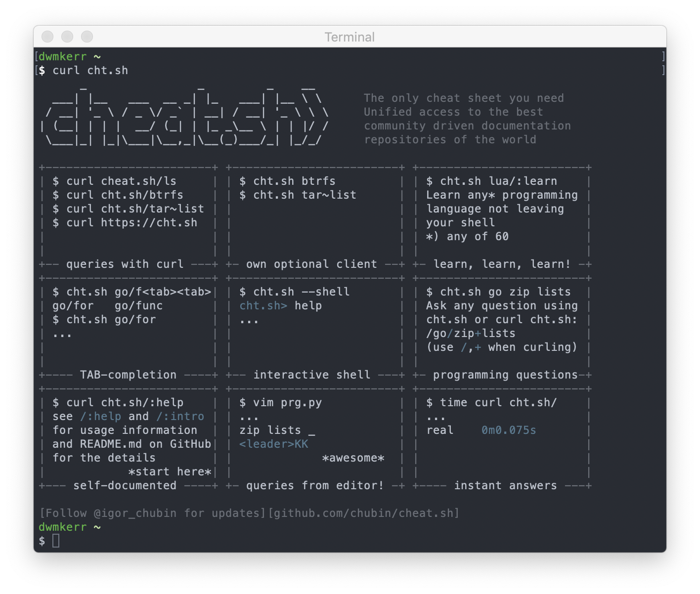The image size is (700, 594).
Task: Click the "$ curl cheat.sh/ls" line
Action: tap(115, 181)
